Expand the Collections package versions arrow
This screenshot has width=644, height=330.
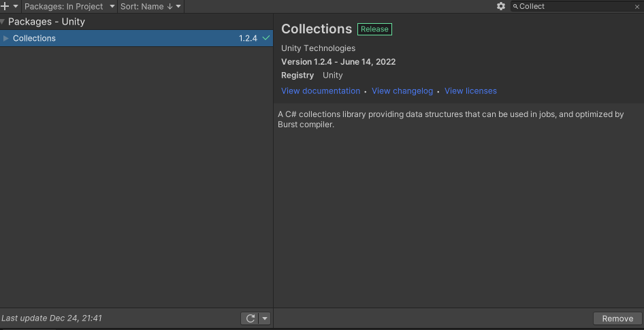tap(6, 38)
